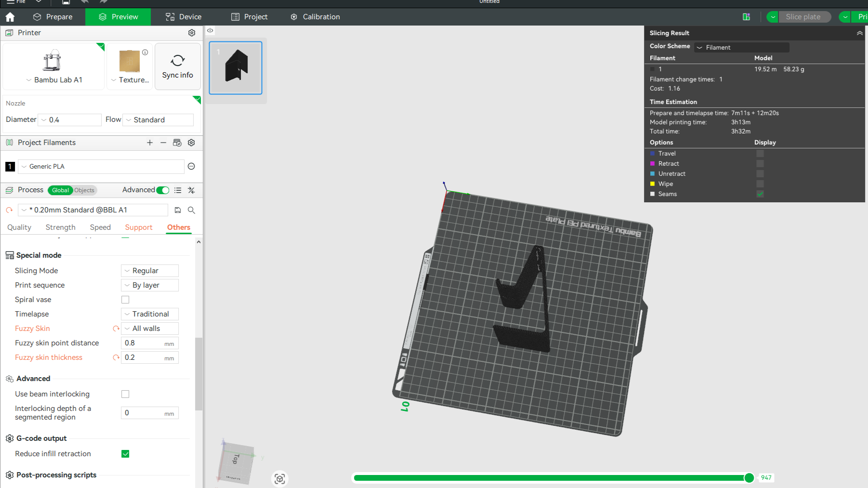Search process settings with magnifier icon
Image resolution: width=868 pixels, height=488 pixels.
pos(191,210)
